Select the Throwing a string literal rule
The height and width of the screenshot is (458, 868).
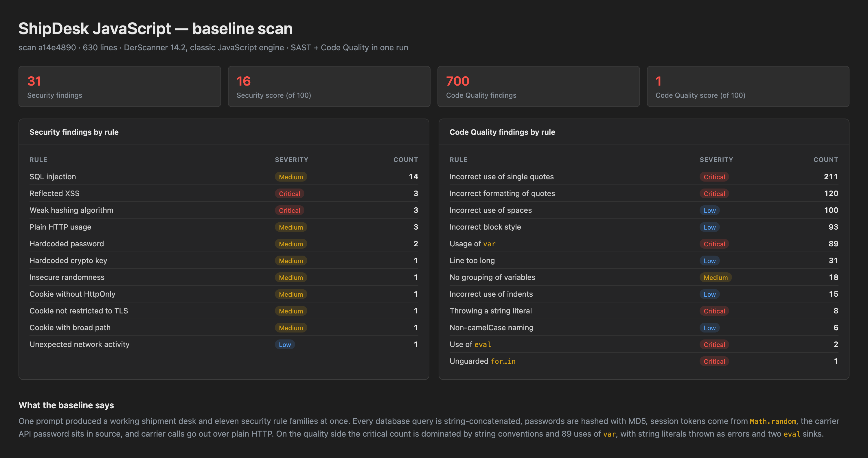click(x=491, y=311)
